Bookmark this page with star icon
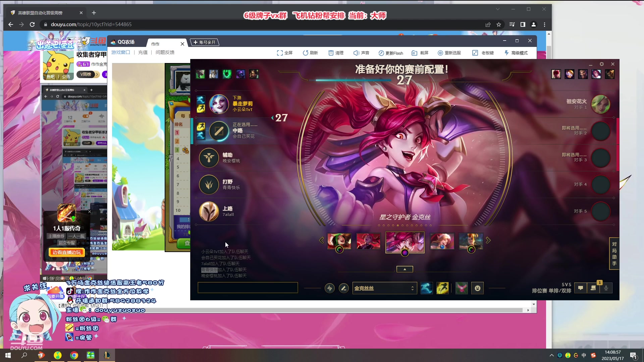Viewport: 644px width, 362px height. (x=499, y=24)
